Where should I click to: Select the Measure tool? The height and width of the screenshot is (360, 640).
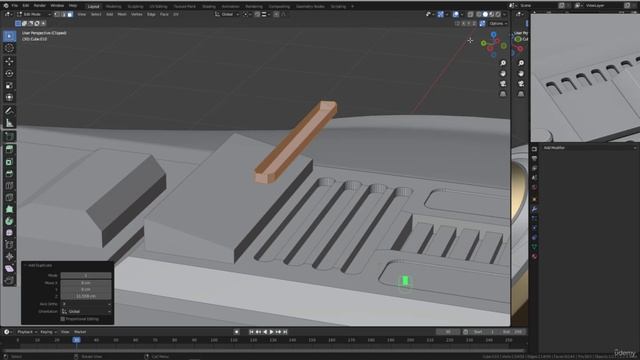point(9,123)
